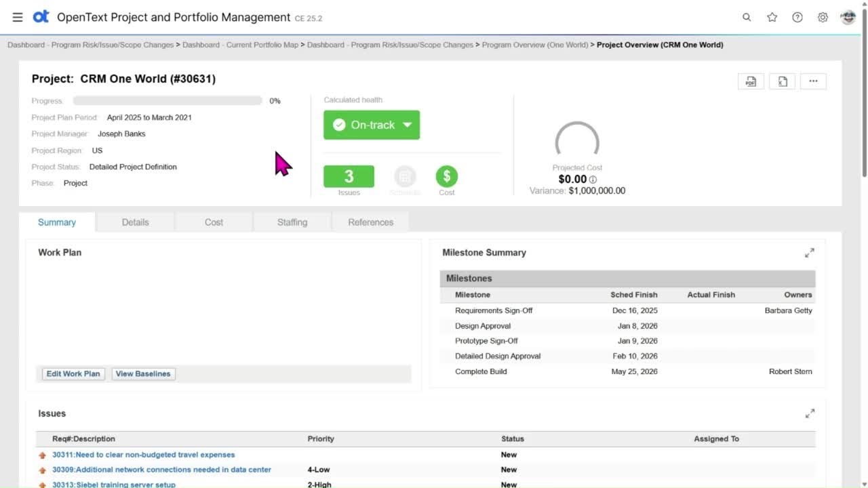
Task: Open issue 30313 Siebel training server setup
Action: pos(114,485)
